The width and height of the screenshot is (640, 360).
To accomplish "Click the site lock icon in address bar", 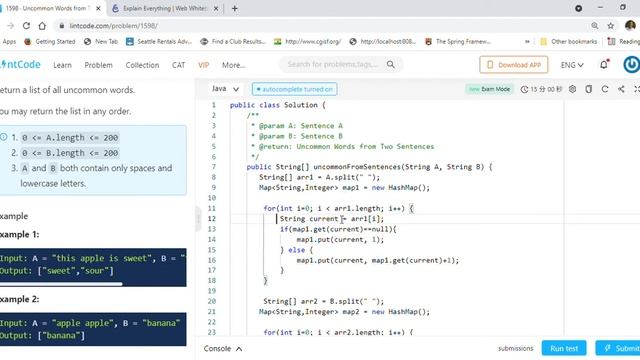I will coord(62,26).
